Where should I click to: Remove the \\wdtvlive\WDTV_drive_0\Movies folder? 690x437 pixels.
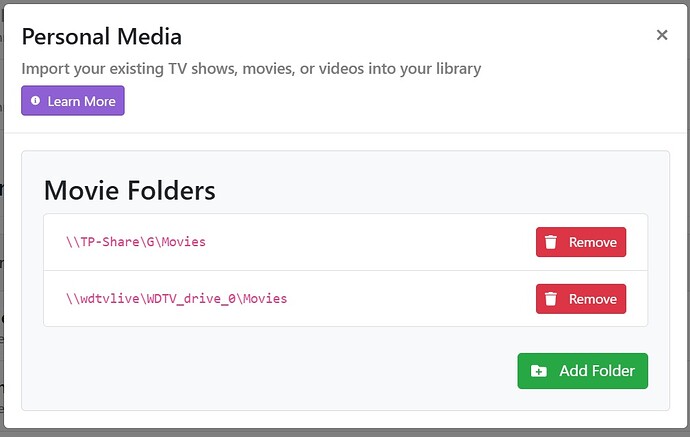(581, 299)
